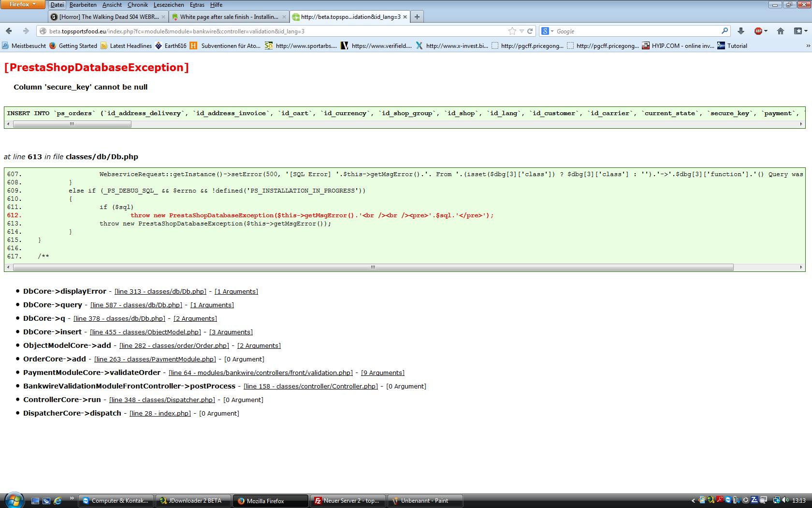The width and height of the screenshot is (812, 508).
Task: Show the 3 Arguments of DbCore->insert
Action: 231,332
